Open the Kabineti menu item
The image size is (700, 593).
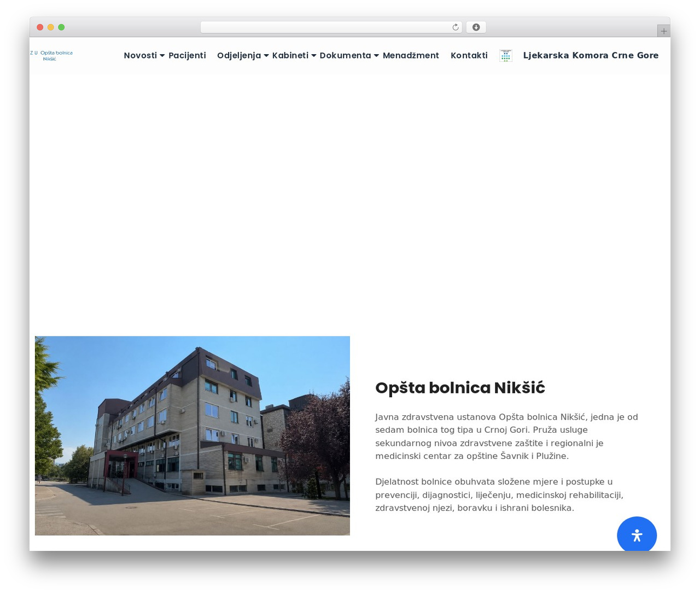290,55
